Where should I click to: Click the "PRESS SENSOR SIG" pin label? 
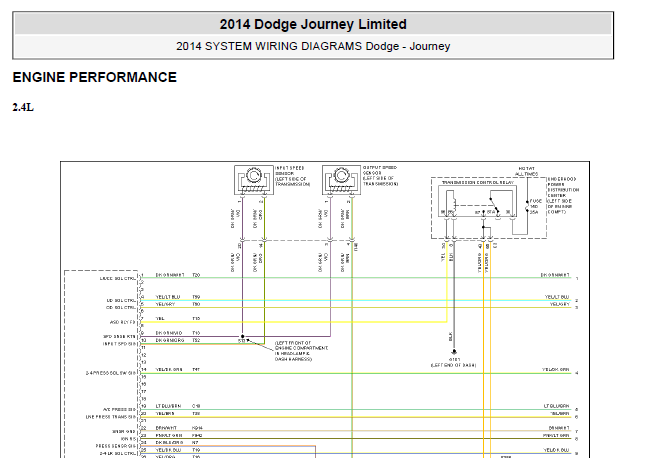pyautogui.click(x=116, y=446)
